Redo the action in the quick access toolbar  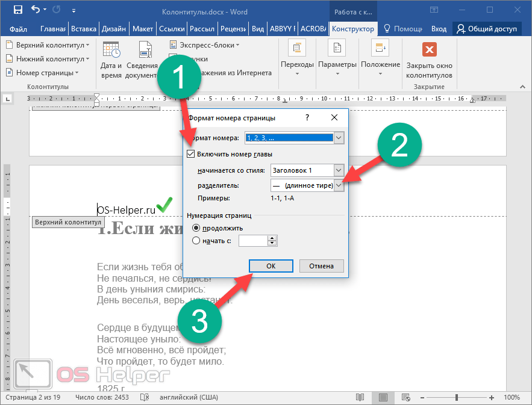[x=56, y=10]
